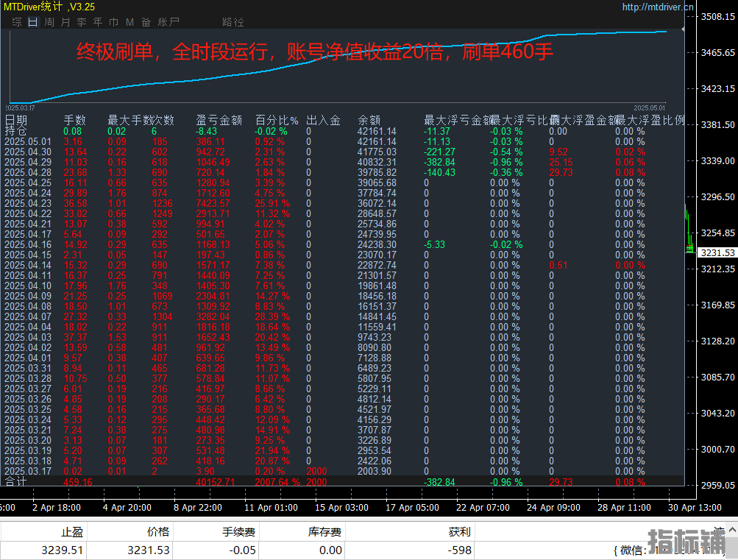Open the 备 notes tab
The image size is (738, 560).
coord(146,22)
